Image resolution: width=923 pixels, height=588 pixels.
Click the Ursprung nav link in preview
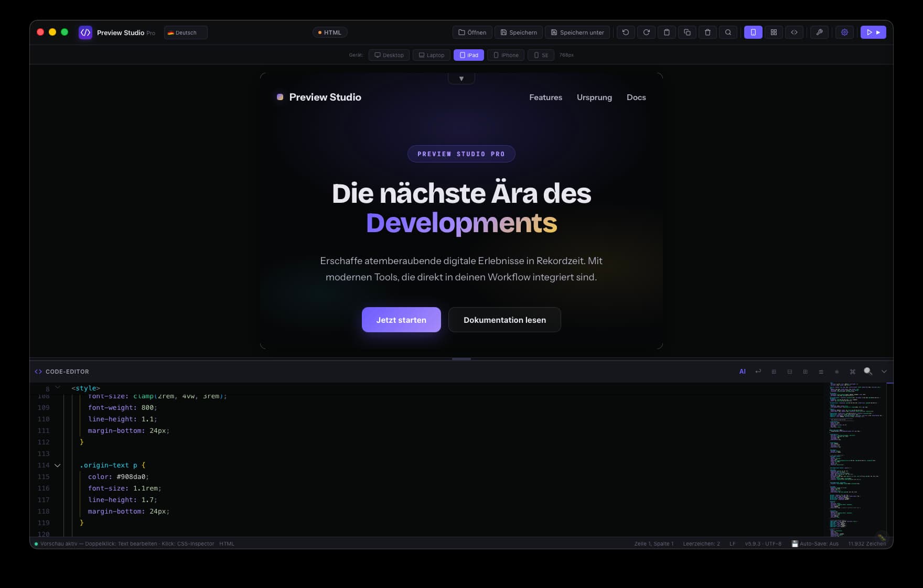(594, 97)
